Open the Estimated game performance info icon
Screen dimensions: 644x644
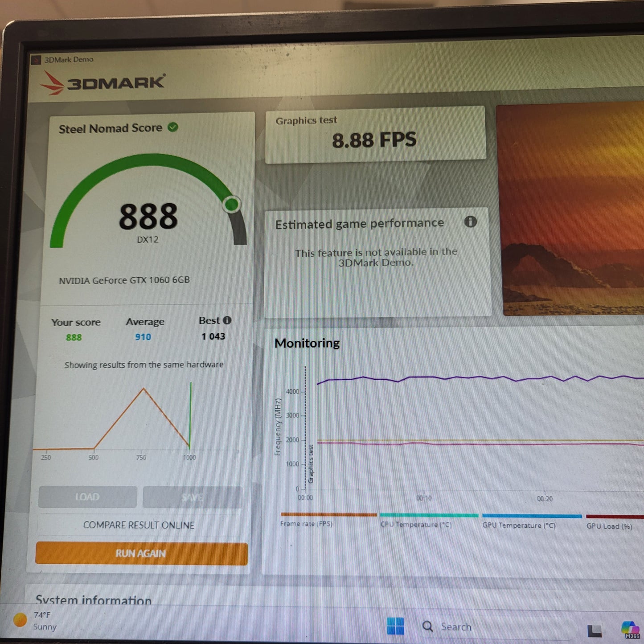[x=470, y=222]
